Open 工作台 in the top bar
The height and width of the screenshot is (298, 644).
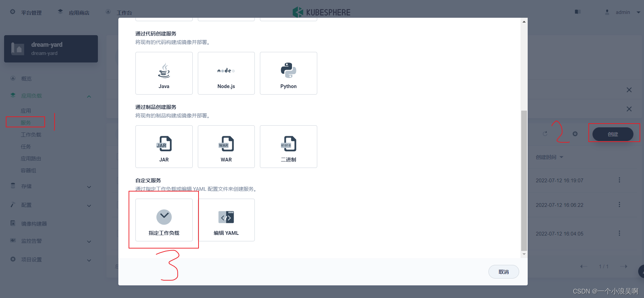119,12
